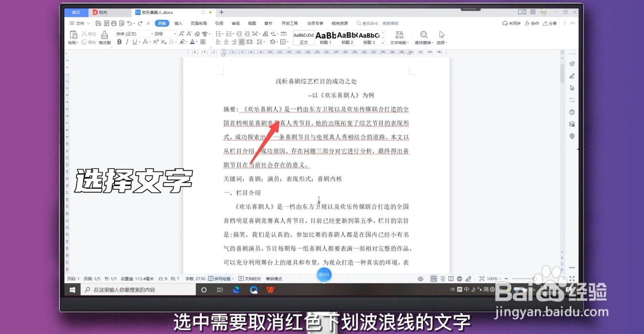Switch to reading layout view in status bar
Image resolution: width=644 pixels, height=334 pixels.
(x=451, y=279)
